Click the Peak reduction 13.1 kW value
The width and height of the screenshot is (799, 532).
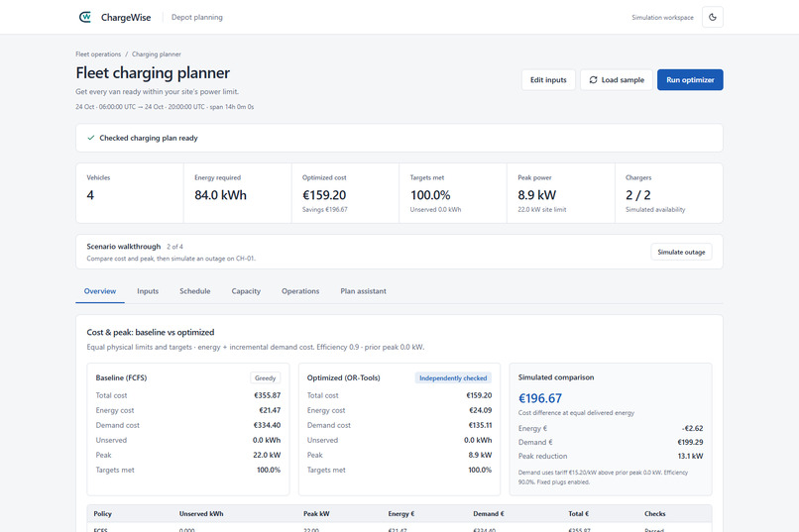tap(690, 456)
